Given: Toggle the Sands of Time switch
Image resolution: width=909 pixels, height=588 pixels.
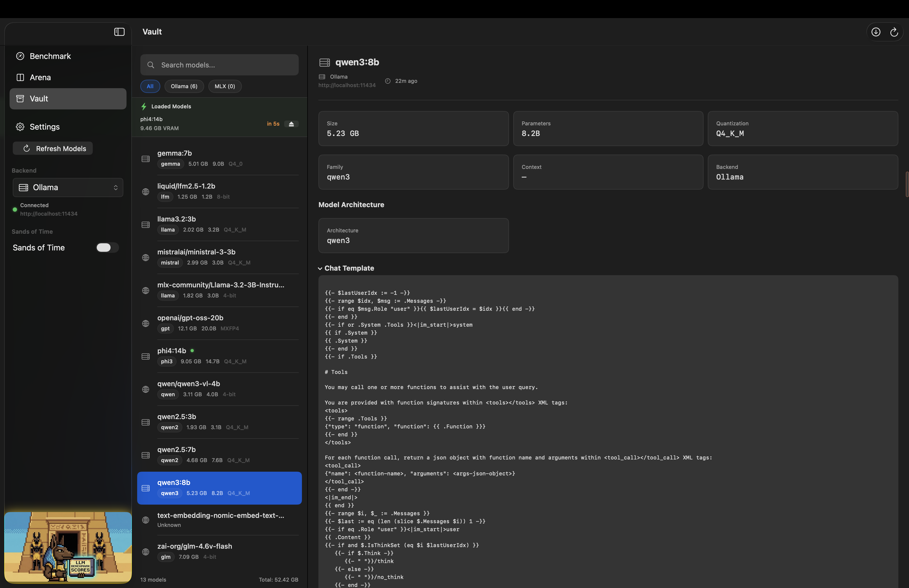Looking at the screenshot, I should [x=107, y=248].
